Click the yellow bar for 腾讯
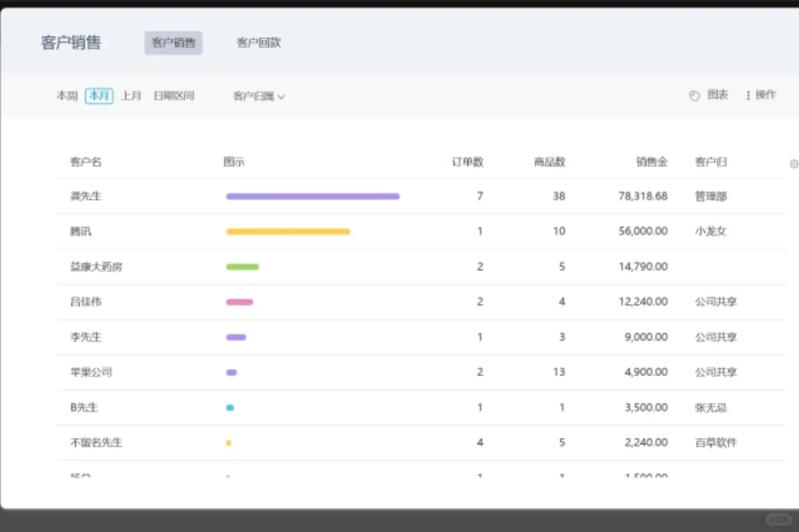The height and width of the screenshot is (532, 799). (x=288, y=231)
